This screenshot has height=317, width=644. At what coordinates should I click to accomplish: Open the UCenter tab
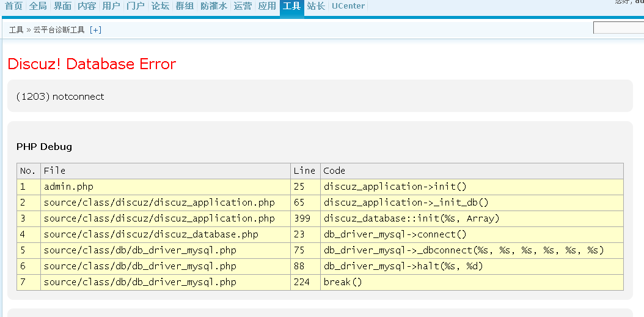point(348,6)
